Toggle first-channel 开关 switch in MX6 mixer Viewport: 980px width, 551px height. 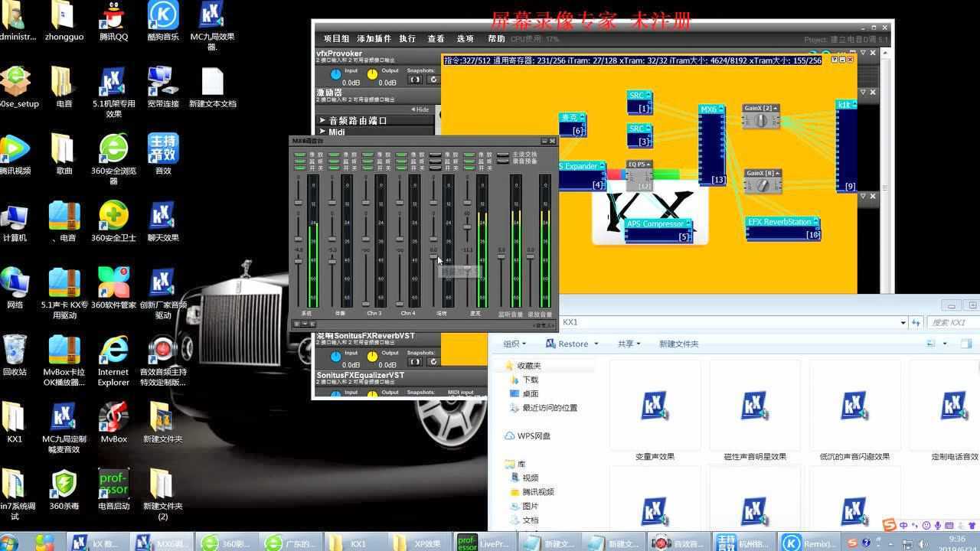(x=300, y=168)
